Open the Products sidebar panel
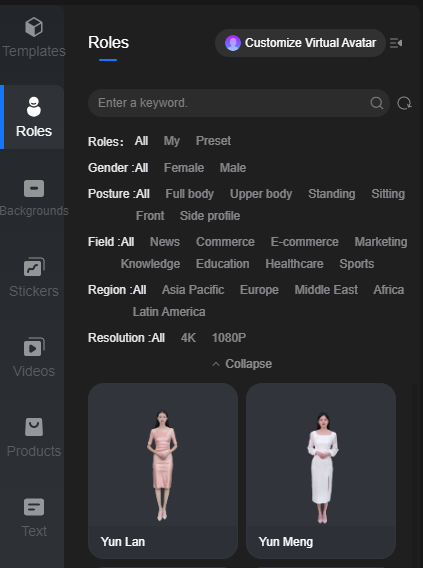This screenshot has width=423, height=568. pos(34,438)
